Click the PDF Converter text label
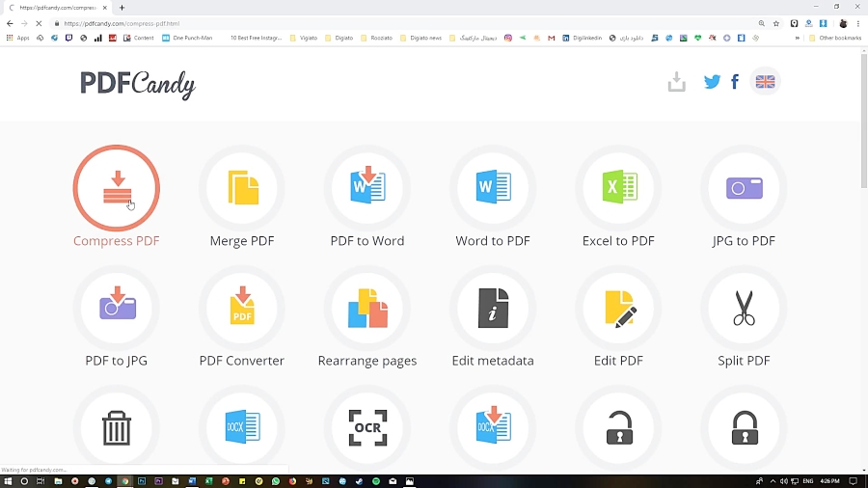Image resolution: width=868 pixels, height=488 pixels. 242,361
